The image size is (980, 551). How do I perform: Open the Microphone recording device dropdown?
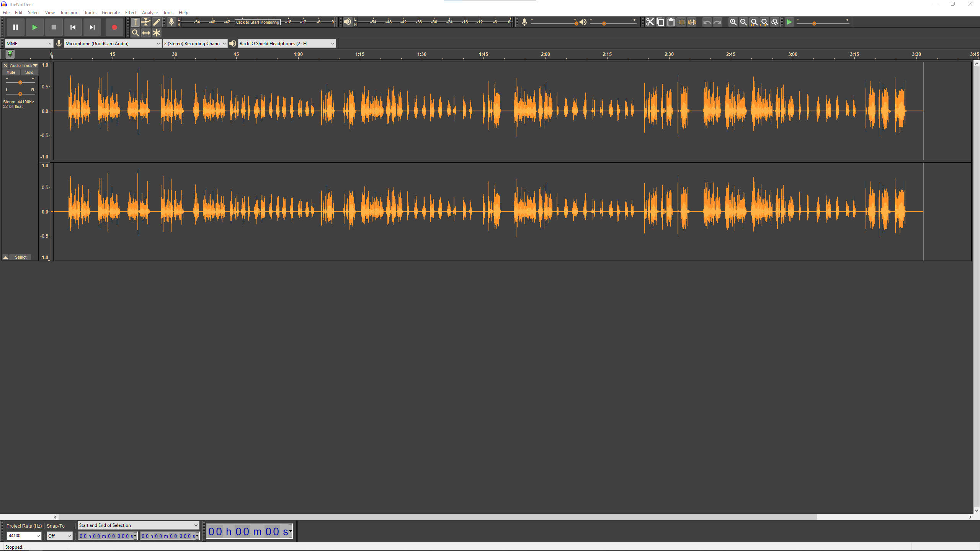113,44
